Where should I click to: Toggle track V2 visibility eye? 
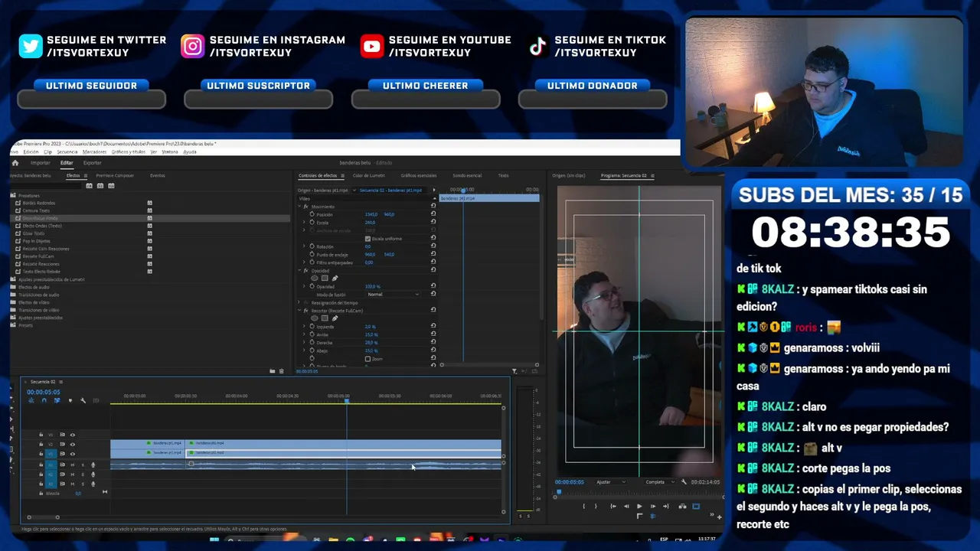(x=72, y=444)
